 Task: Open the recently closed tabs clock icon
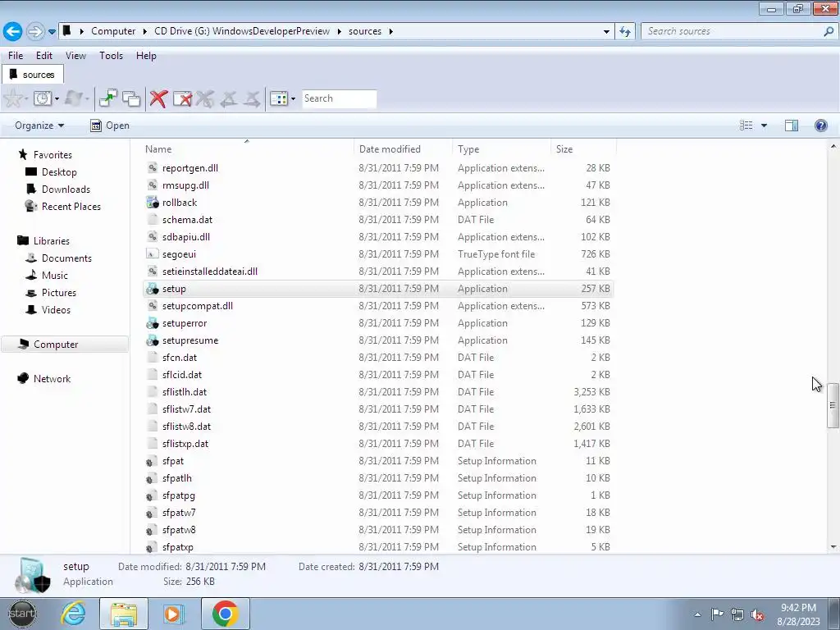point(43,98)
